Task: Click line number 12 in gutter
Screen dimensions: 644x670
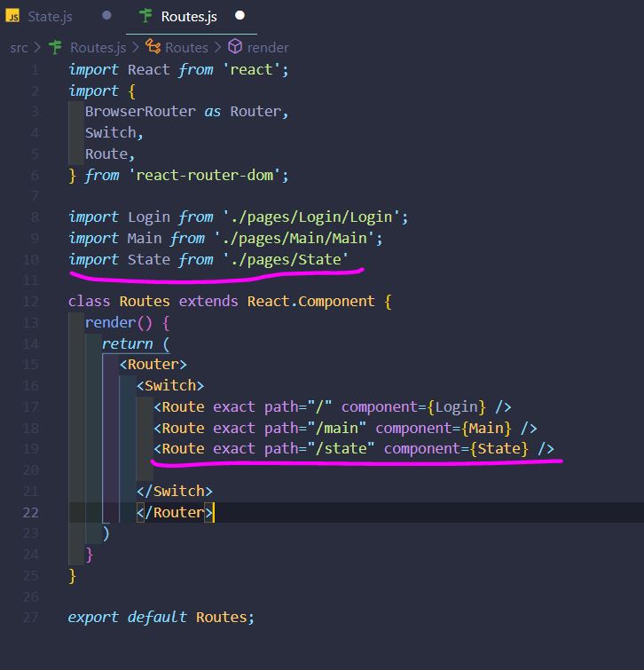Action: click(31, 301)
